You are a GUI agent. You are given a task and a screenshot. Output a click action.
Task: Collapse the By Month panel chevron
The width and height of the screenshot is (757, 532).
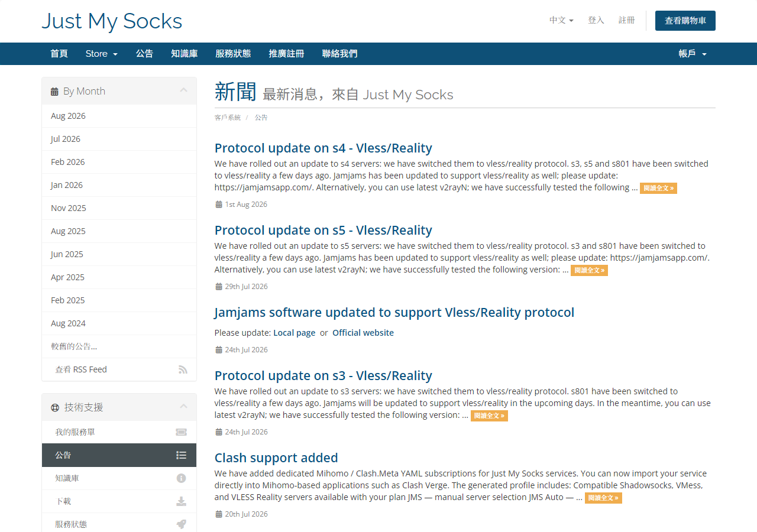click(183, 90)
